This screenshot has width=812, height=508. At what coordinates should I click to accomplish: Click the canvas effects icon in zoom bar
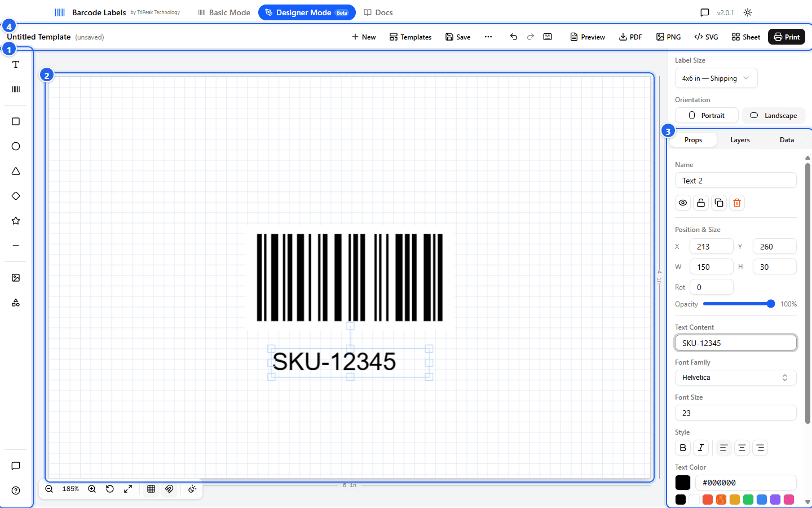tap(192, 489)
